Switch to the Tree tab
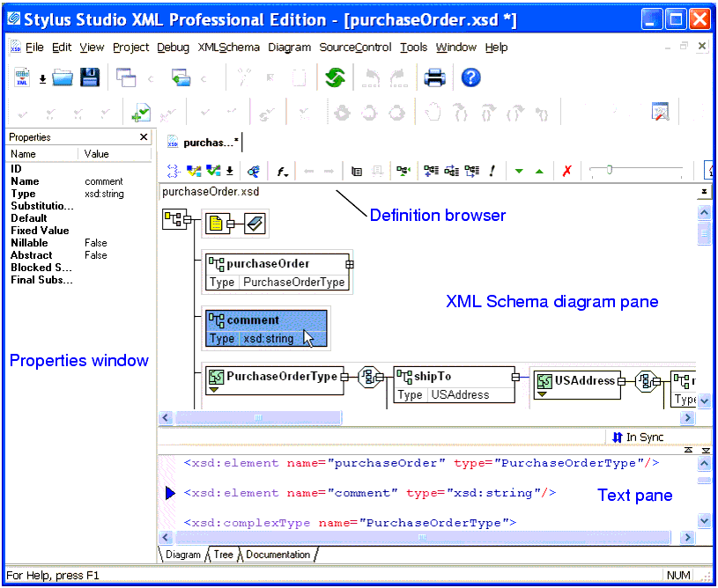718x588 pixels. 223,555
